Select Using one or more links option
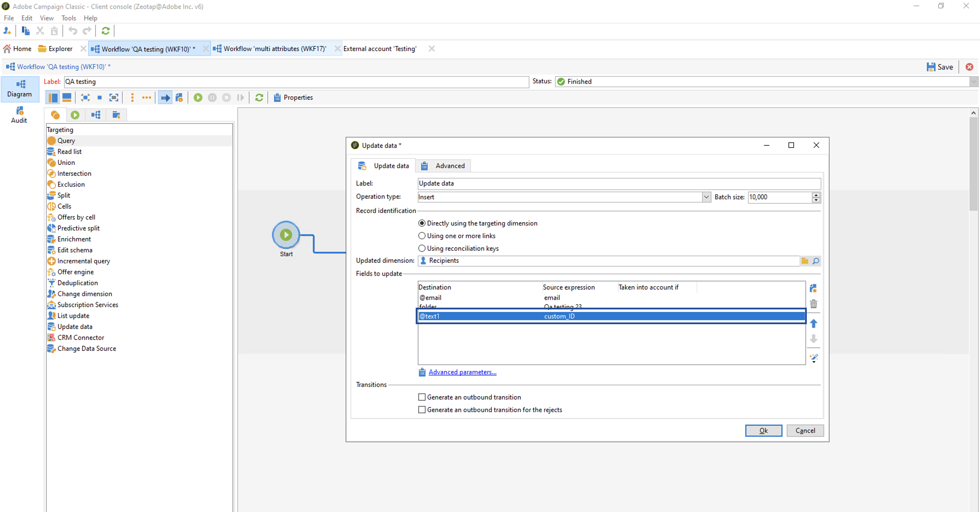This screenshot has height=512, width=980. pos(422,236)
